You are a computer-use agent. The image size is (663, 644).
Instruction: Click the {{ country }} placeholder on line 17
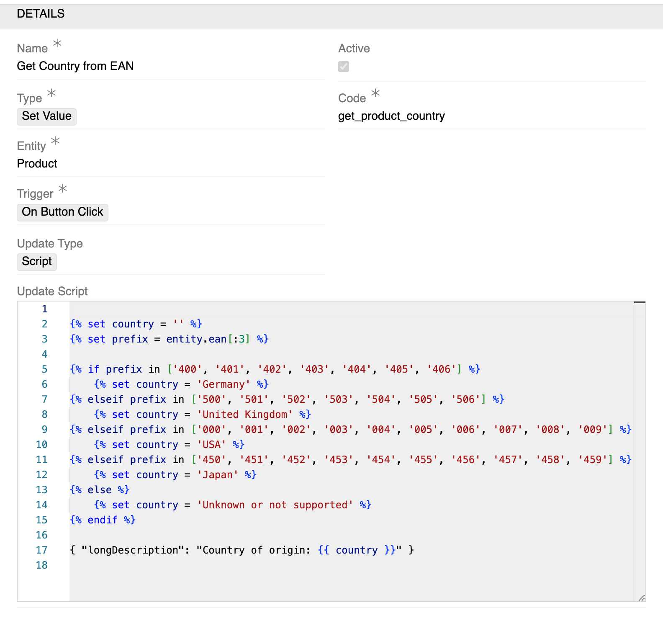pyautogui.click(x=357, y=550)
